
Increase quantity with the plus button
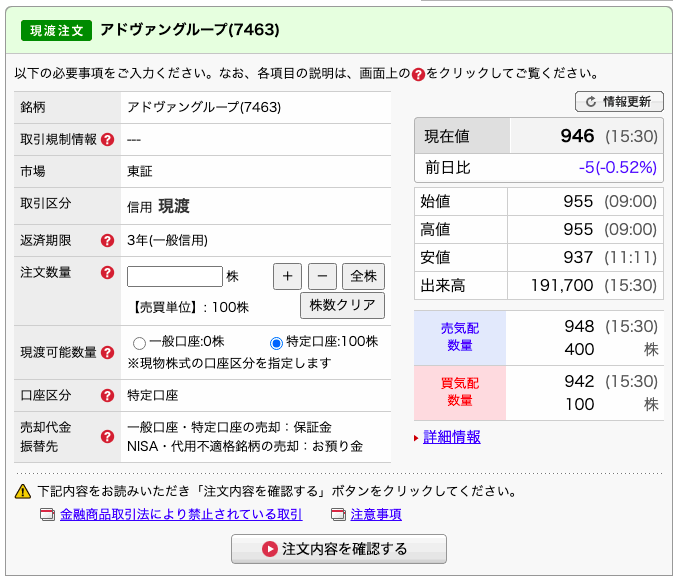tap(287, 276)
